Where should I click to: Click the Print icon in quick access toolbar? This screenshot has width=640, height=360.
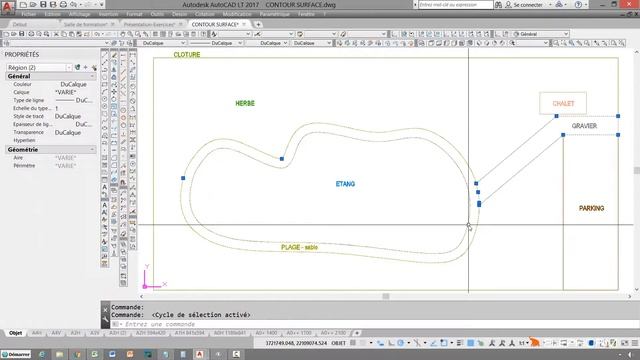63,5
